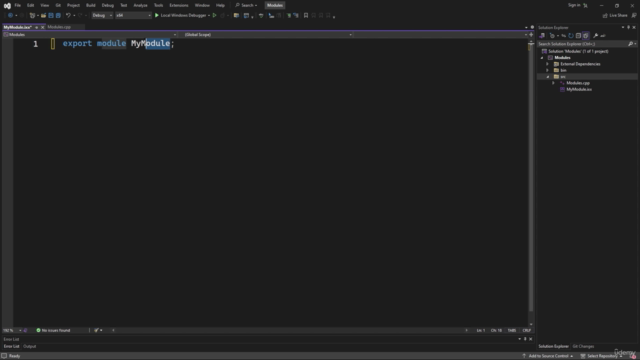Viewport: 640px width, 360px height.
Task: Start Local Windows Debugger
Action: coord(180,16)
